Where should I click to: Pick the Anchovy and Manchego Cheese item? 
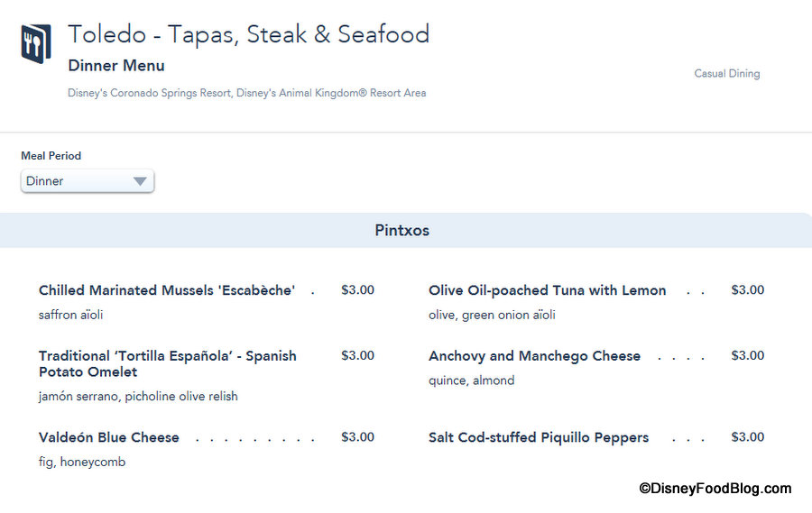click(534, 356)
